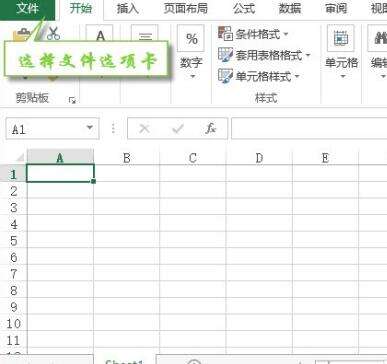Expand the Name Box dropdown arrow
This screenshot has width=387, height=364.
point(89,128)
